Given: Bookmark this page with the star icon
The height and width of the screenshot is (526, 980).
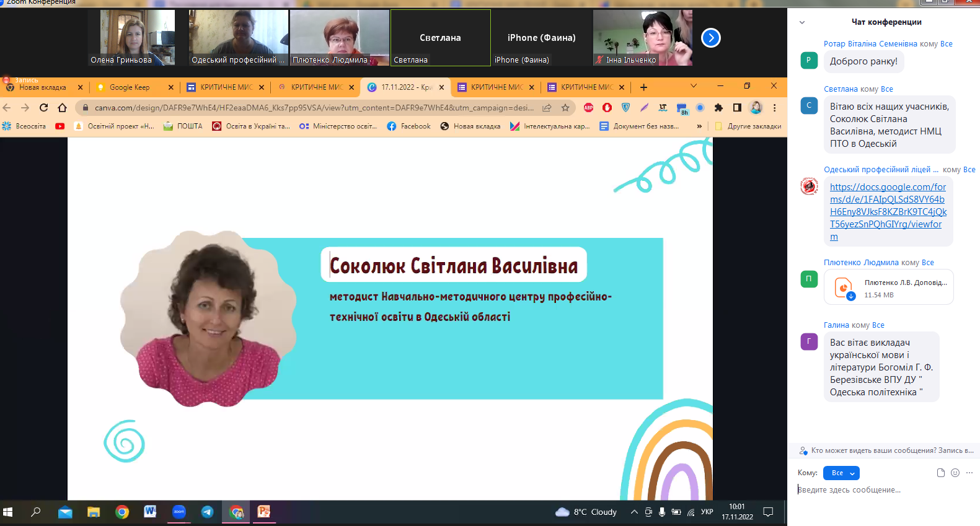Looking at the screenshot, I should (565, 108).
